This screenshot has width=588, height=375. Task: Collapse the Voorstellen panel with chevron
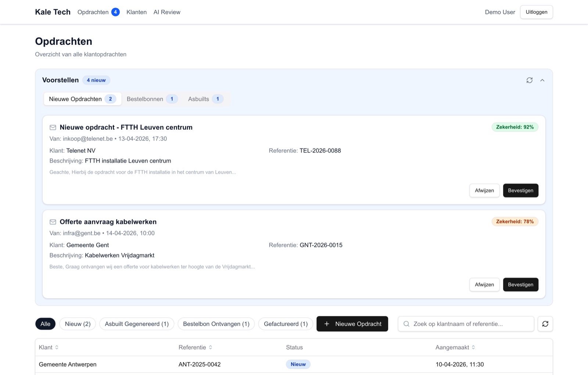tap(542, 80)
